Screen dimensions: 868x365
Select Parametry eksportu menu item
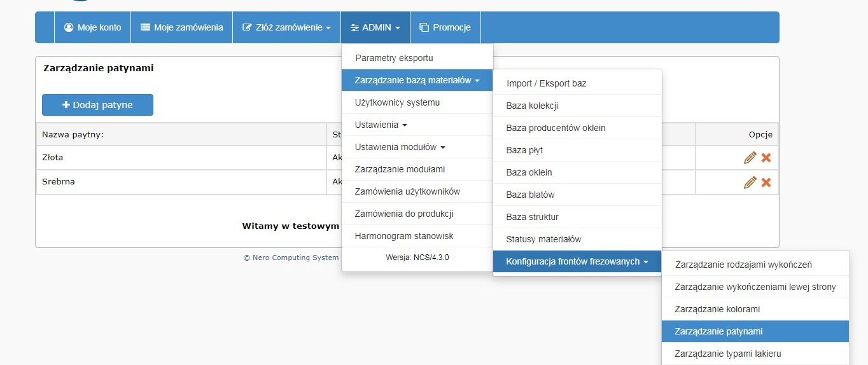(x=394, y=58)
